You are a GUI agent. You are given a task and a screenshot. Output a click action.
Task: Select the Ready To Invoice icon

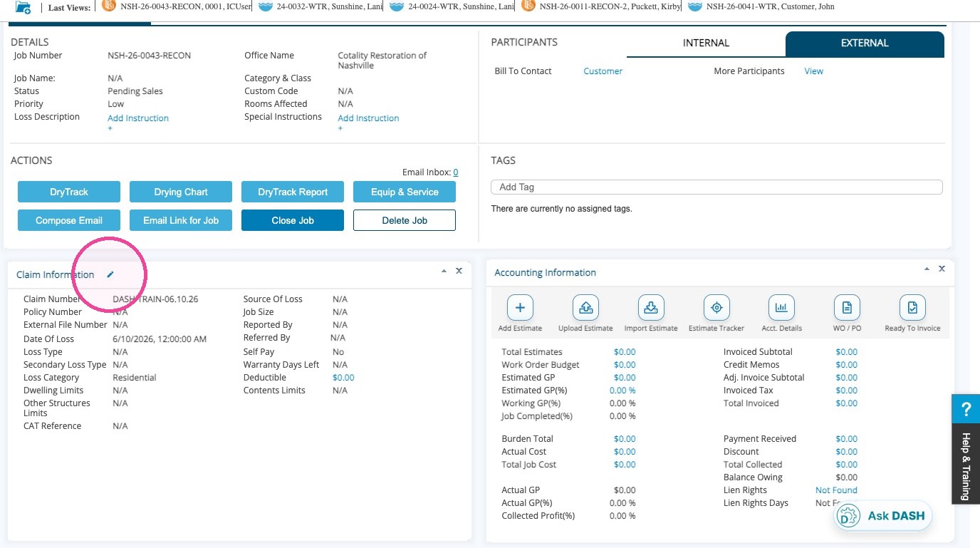tap(912, 308)
